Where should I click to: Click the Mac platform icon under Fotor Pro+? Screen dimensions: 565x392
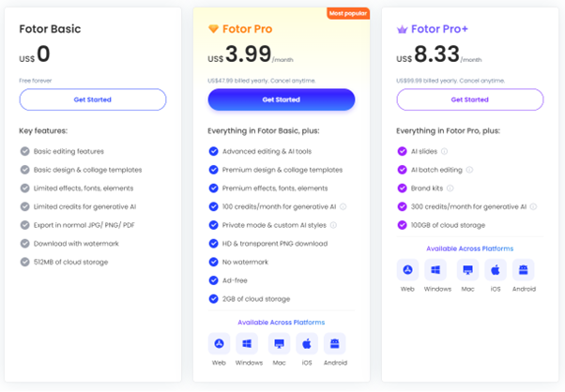click(466, 269)
